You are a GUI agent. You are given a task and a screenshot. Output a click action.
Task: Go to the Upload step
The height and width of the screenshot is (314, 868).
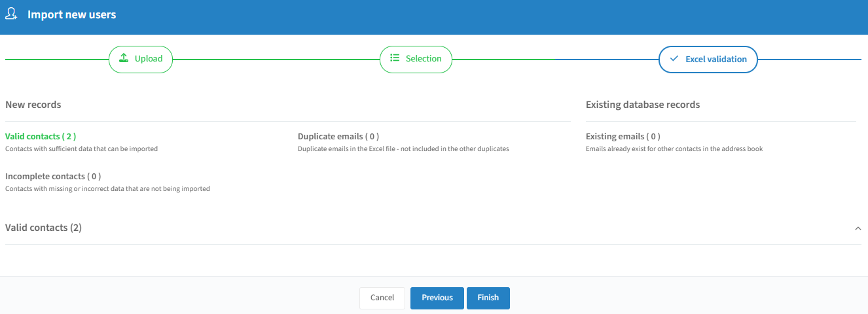click(x=140, y=59)
